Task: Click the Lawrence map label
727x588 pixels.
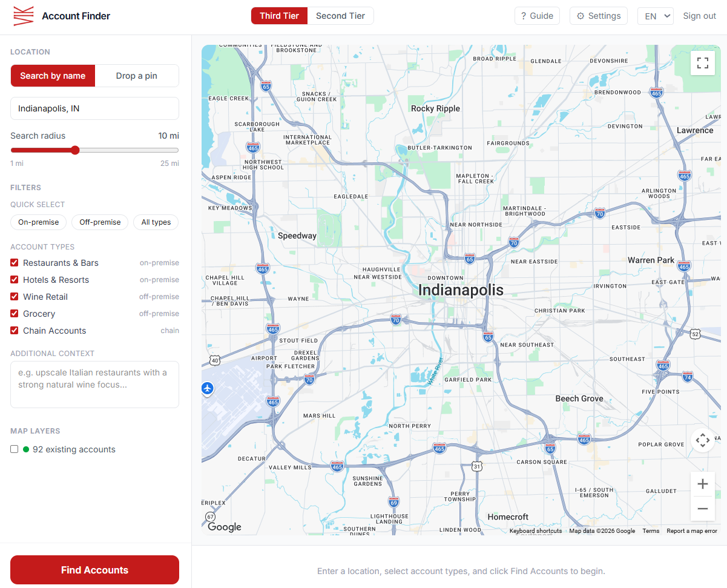Action: [695, 130]
